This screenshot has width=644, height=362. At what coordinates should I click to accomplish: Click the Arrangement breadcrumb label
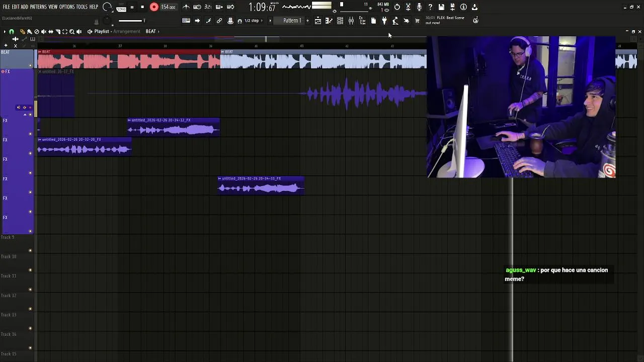coord(127,31)
